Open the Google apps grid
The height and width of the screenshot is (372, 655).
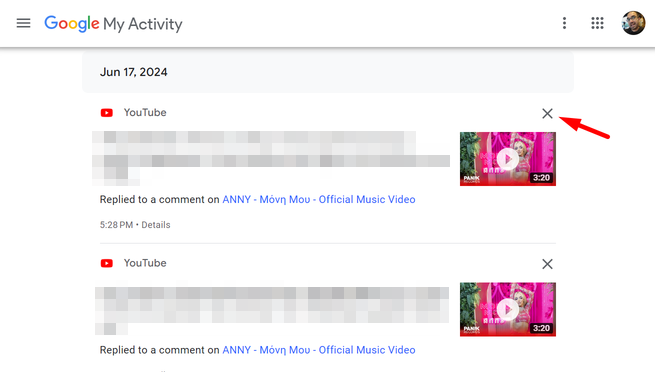[597, 23]
